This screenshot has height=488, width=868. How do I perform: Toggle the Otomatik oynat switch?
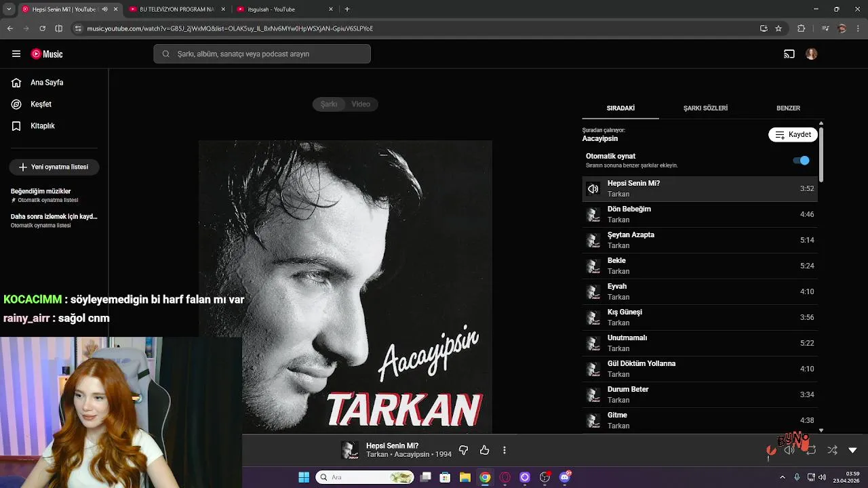click(x=802, y=161)
